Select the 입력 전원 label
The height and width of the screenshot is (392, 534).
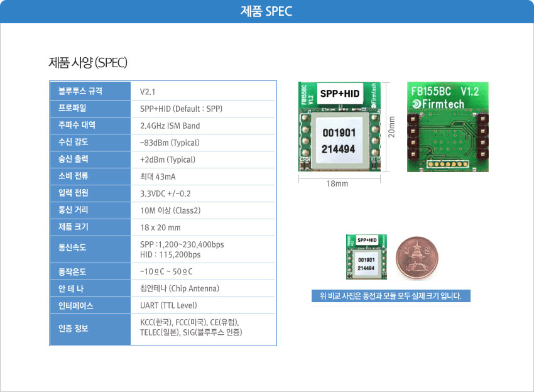coord(74,193)
